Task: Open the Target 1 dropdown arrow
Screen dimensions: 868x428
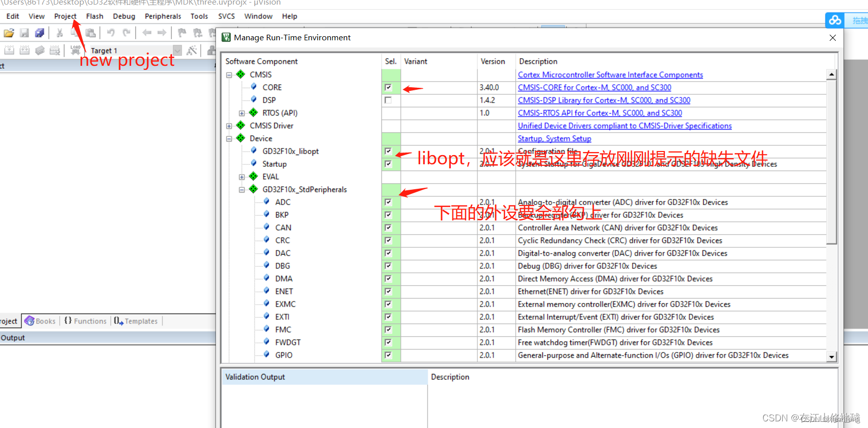Action: 177,50
